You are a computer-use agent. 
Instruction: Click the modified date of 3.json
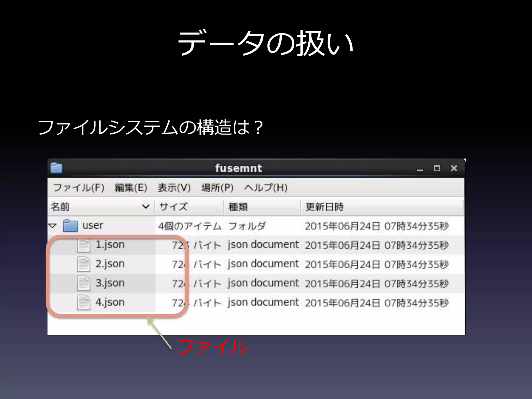coord(377,284)
